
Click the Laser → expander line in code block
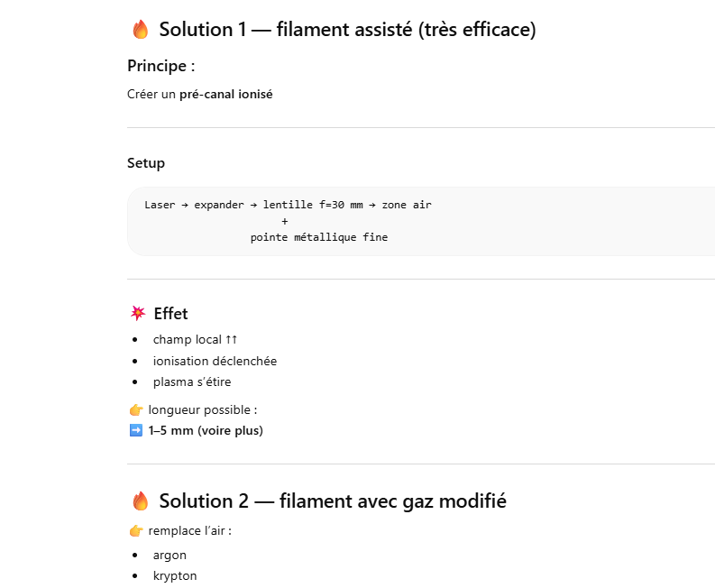pyautogui.click(x=288, y=205)
